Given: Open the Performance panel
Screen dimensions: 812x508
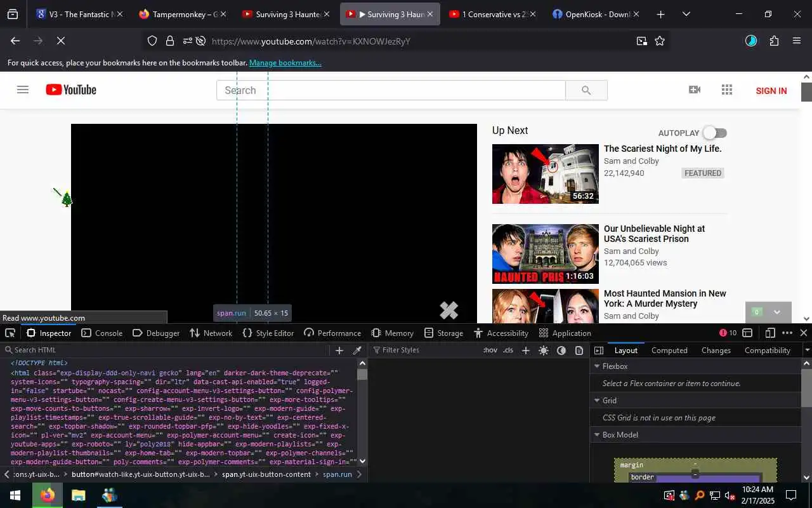Looking at the screenshot, I should coord(332,333).
